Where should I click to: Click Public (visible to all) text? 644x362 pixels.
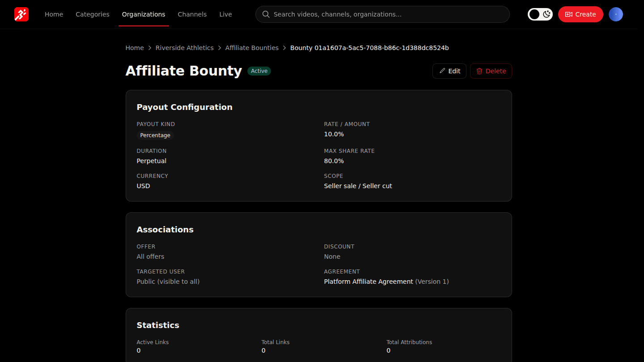tap(168, 282)
